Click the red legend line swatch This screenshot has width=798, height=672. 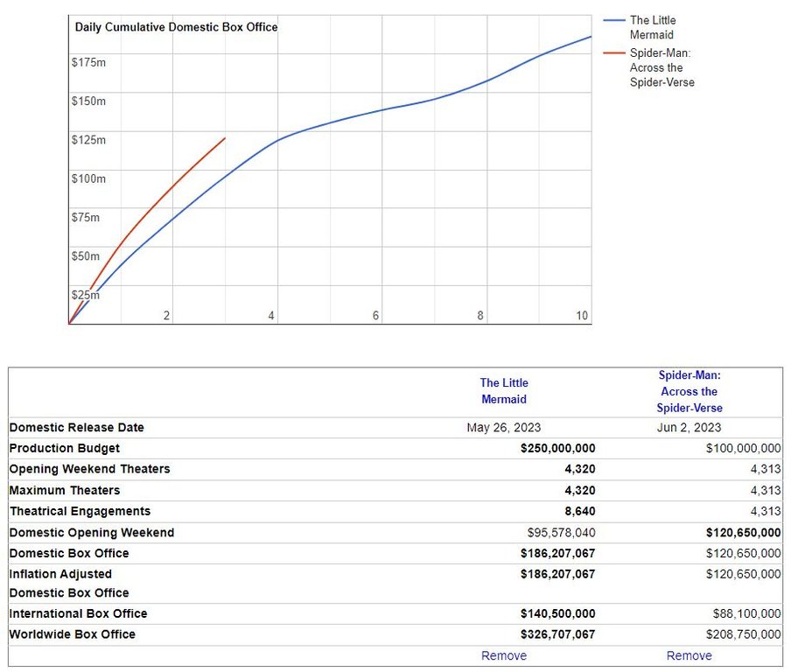(x=614, y=53)
